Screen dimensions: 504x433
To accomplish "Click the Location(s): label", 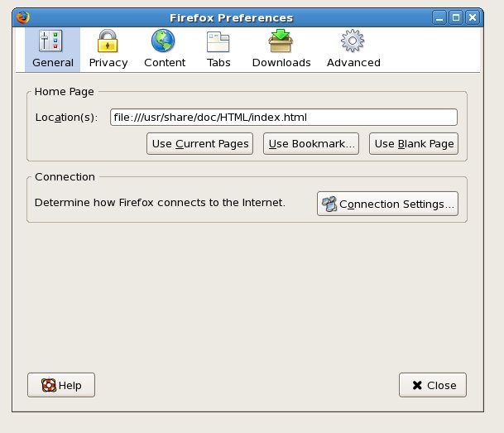I will point(66,118).
